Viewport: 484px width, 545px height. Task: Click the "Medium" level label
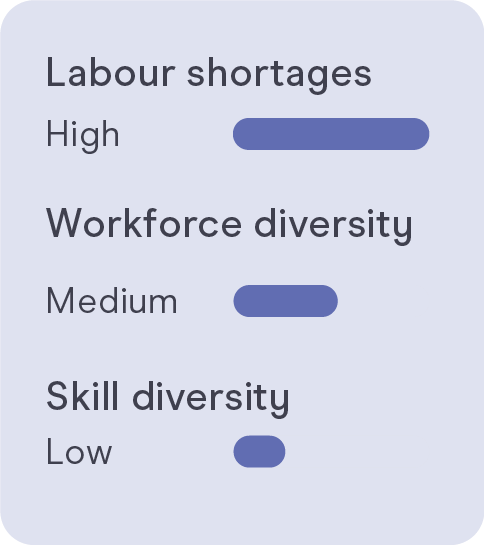[x=112, y=301]
